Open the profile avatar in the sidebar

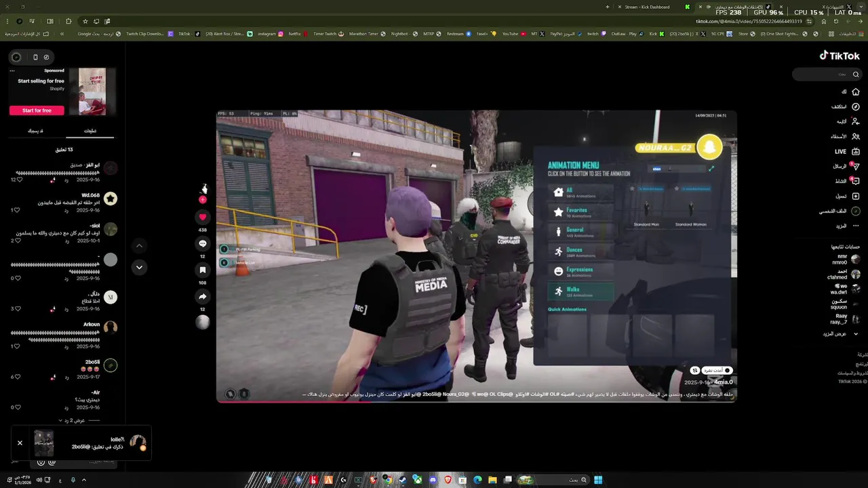coord(856,211)
